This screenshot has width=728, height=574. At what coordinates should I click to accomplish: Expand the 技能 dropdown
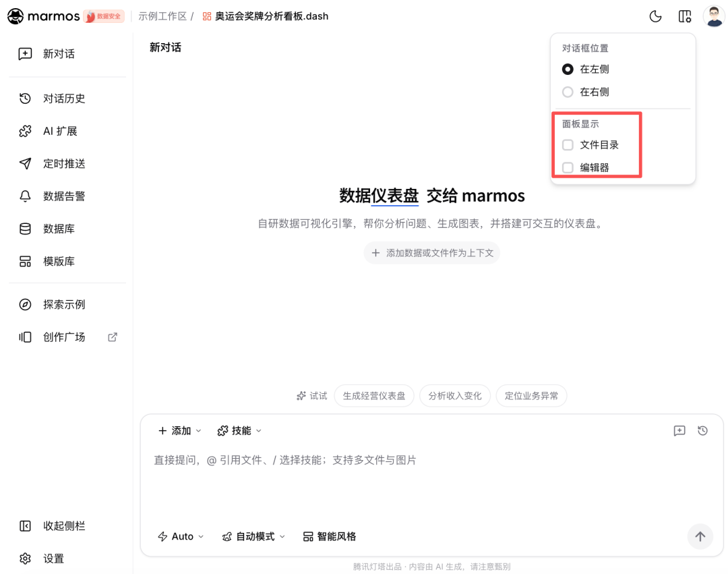239,431
